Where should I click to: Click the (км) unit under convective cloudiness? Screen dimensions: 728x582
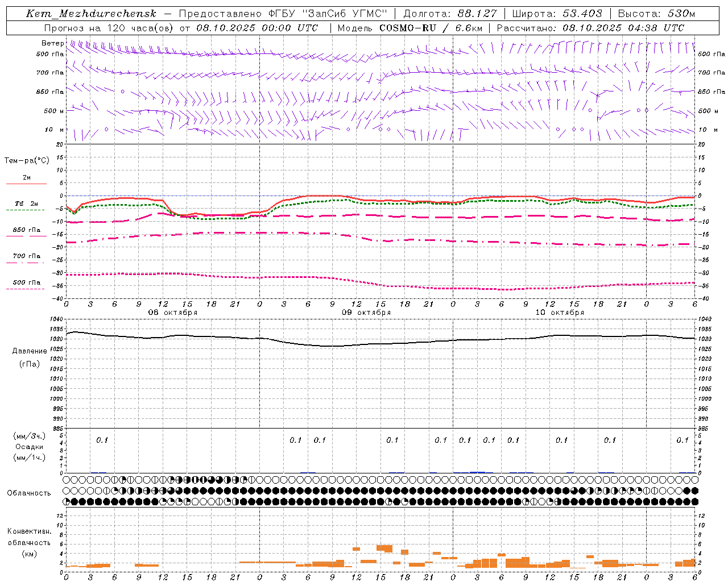click(29, 554)
